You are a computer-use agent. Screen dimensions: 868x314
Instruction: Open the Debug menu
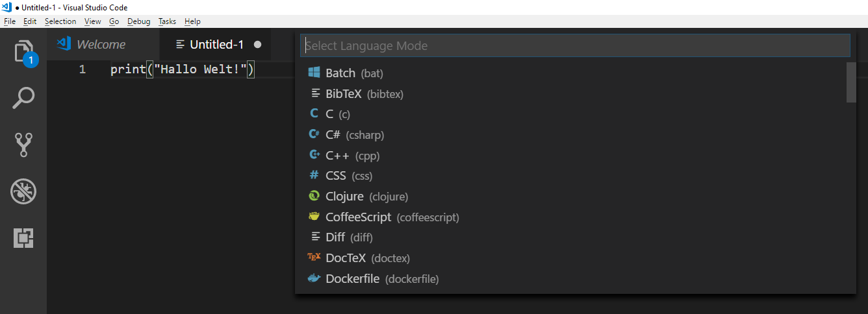[x=139, y=21]
